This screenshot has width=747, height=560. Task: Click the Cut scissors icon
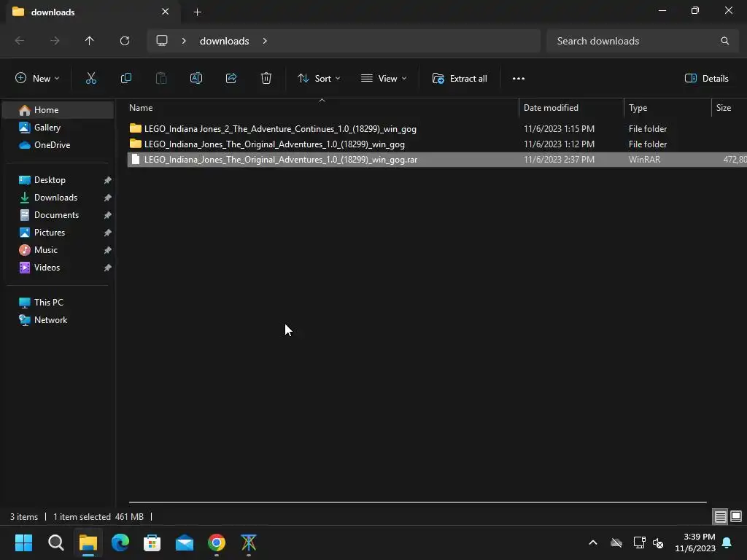click(90, 79)
